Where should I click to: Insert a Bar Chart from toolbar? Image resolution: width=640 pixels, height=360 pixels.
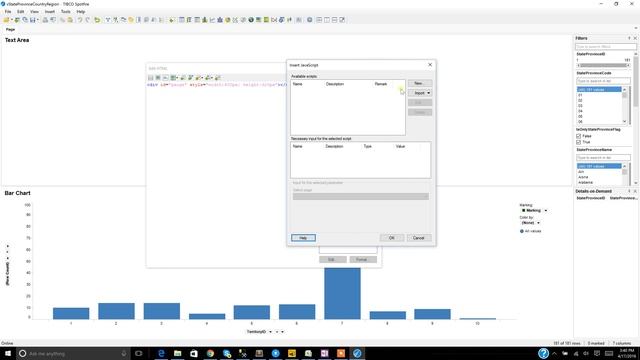[204, 20]
